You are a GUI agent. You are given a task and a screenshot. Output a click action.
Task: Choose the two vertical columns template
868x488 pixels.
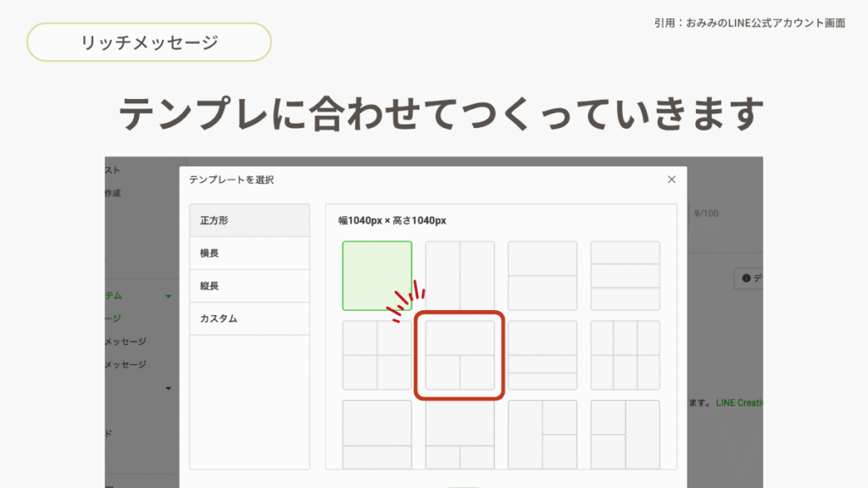[x=459, y=276]
